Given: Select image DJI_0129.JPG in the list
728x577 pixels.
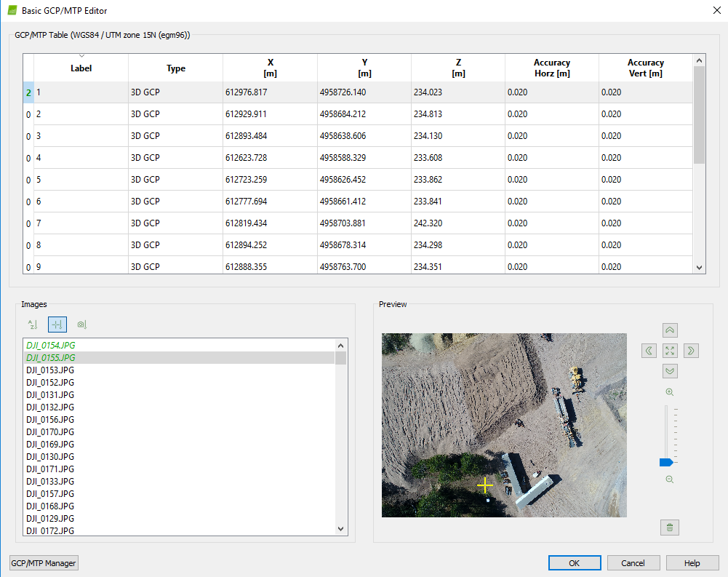Looking at the screenshot, I should (x=179, y=519).
